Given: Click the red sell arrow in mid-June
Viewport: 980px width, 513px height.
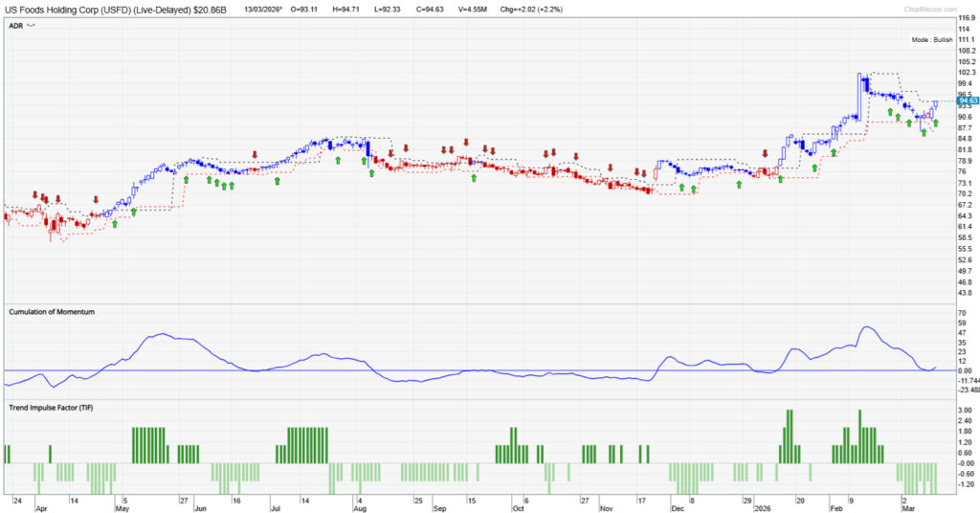Looking at the screenshot, I should click(255, 154).
